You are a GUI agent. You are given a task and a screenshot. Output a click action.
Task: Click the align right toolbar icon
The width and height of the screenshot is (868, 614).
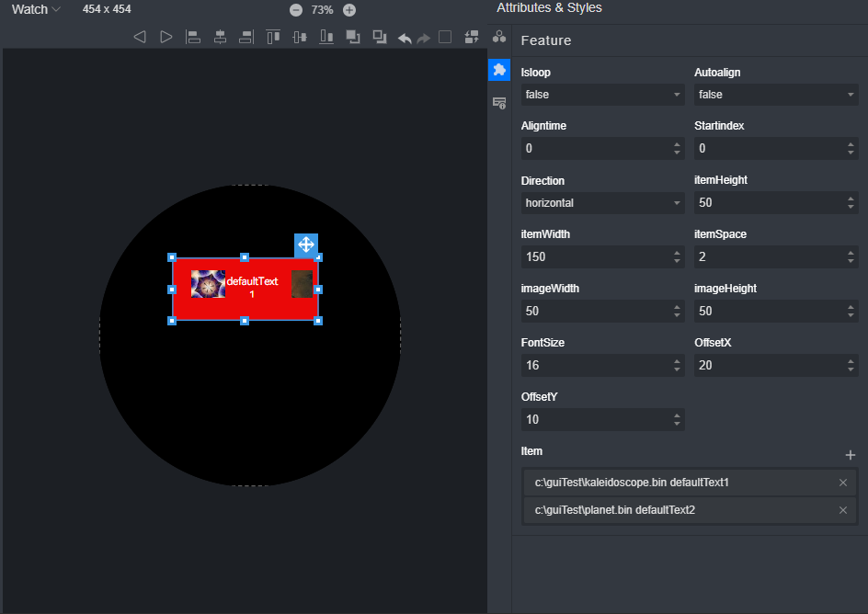tap(246, 37)
